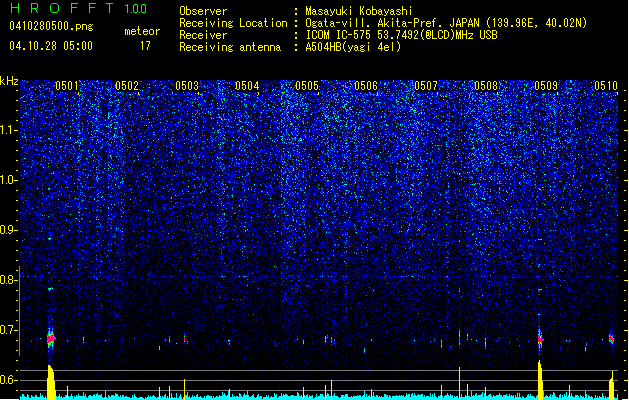Screen dimensions: 629x400
Task: Click the Receiving antenna field label
Action: point(230,47)
